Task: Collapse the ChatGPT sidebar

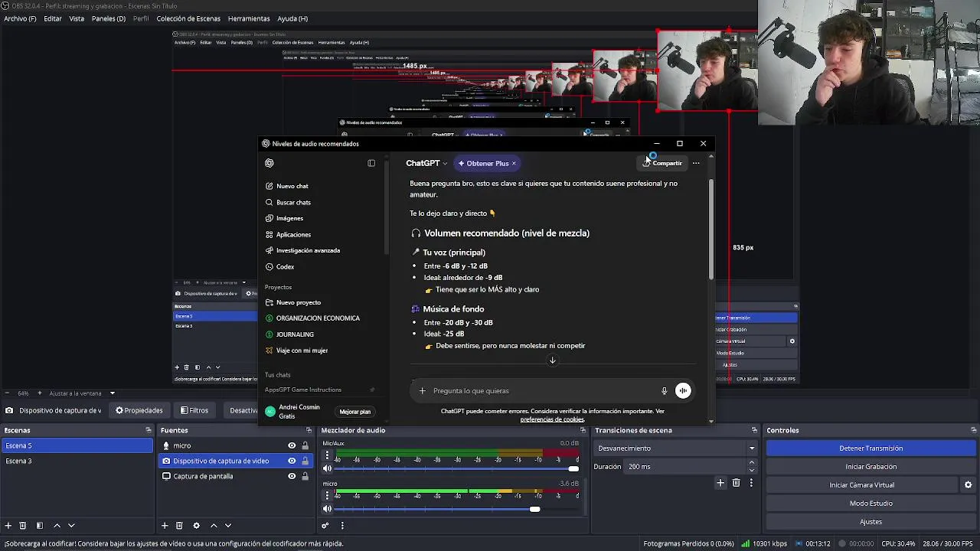Action: tap(371, 163)
